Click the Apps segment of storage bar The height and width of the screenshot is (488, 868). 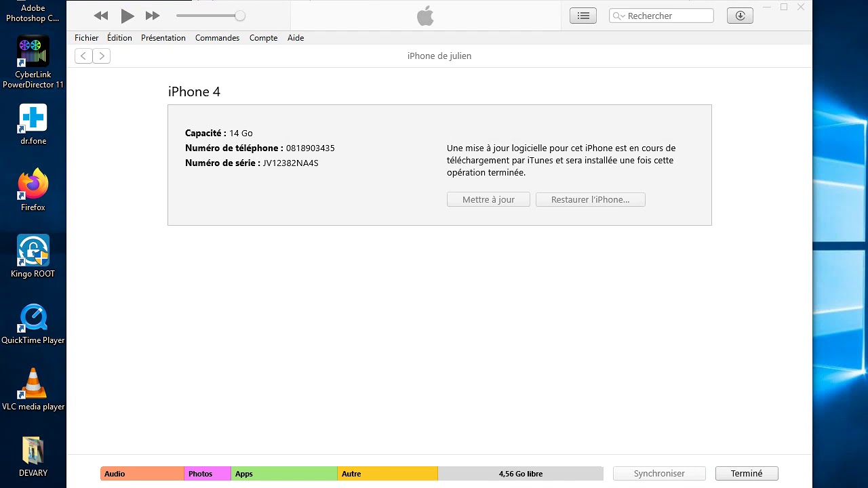pos(284,474)
